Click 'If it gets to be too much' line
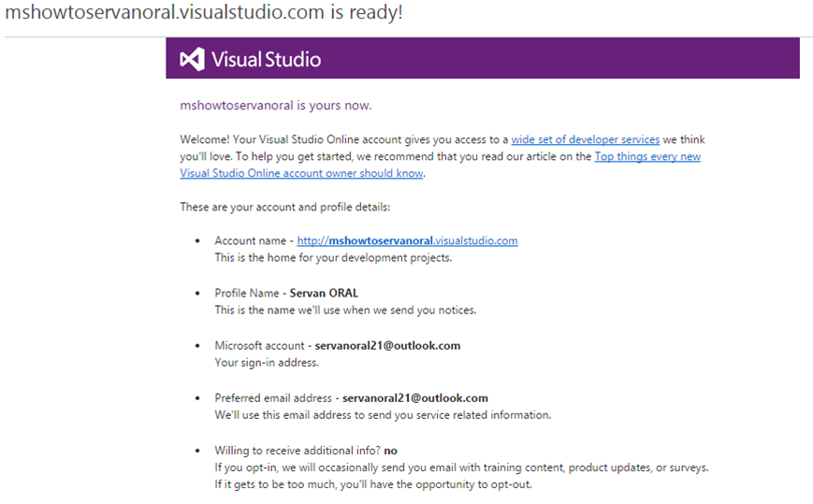 373,485
